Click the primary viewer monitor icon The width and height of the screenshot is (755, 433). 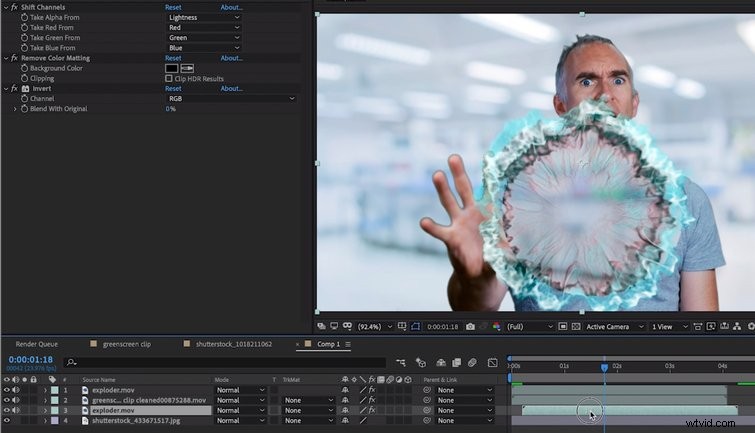(334, 327)
